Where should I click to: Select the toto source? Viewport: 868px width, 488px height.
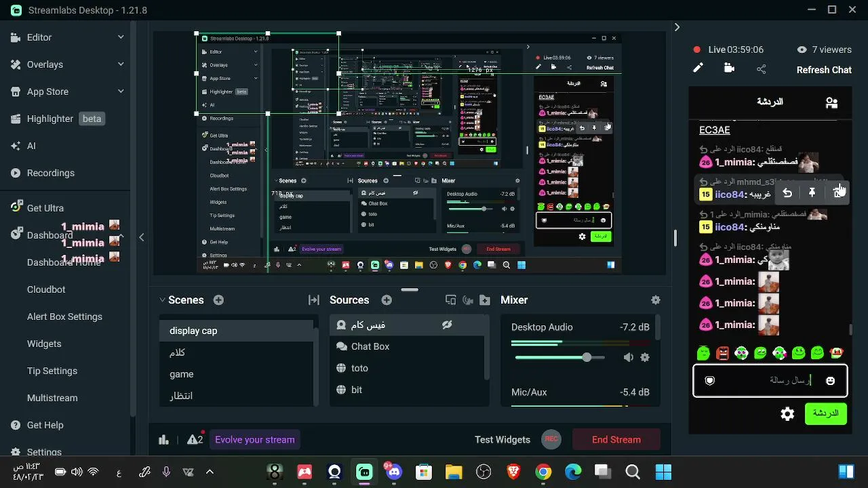click(408, 368)
